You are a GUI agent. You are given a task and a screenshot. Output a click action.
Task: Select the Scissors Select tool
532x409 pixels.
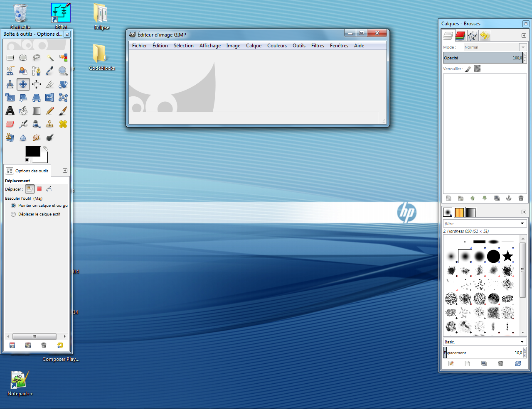coord(10,71)
